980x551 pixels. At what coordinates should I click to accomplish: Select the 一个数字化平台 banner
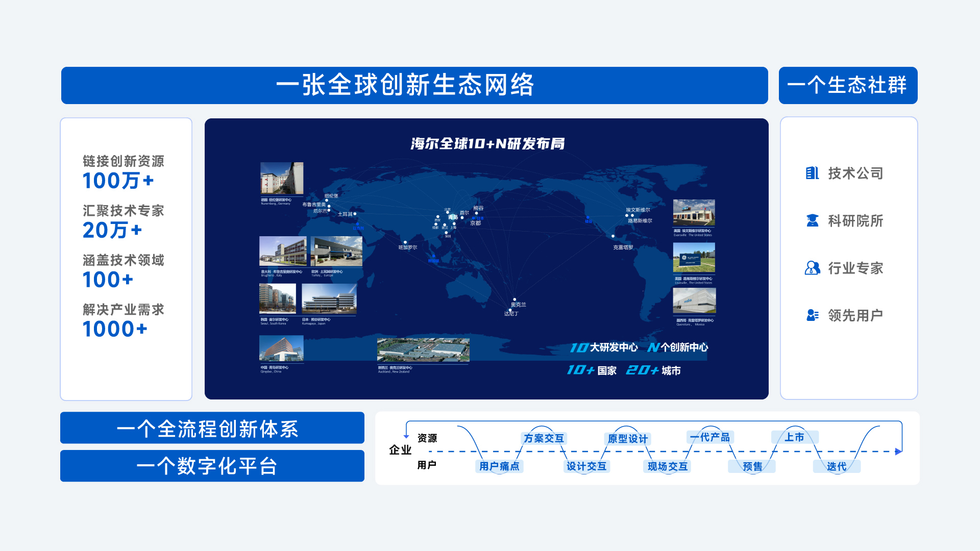(212, 466)
